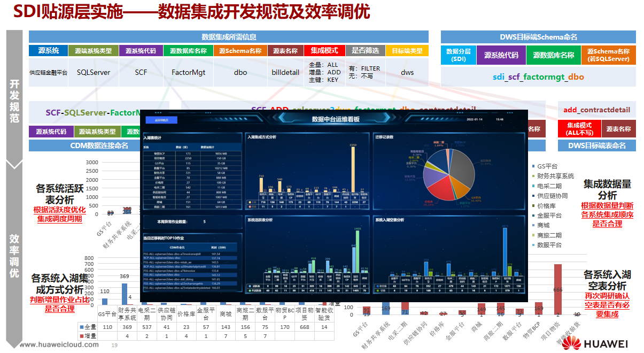The height and width of the screenshot is (353, 644).
Task: Open the 判断增量作业占比是否合理 red link
Action: 59,304
